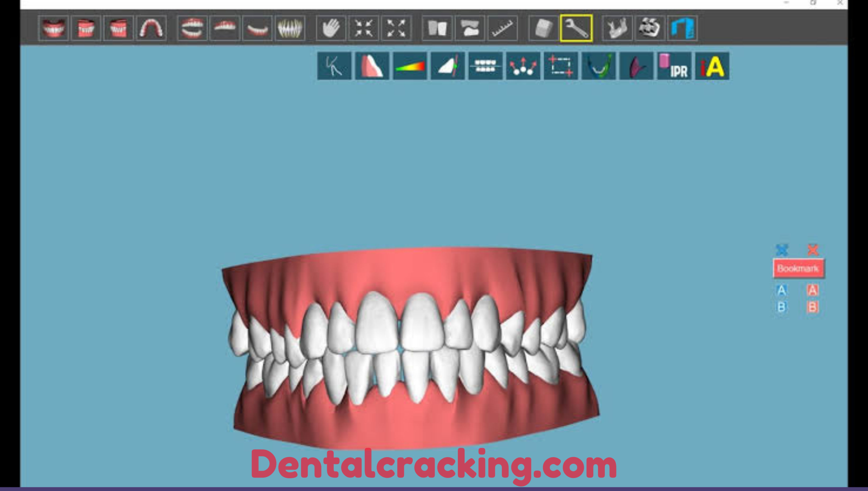Show lower arch only icon
This screenshot has width=868, height=491.
257,28
